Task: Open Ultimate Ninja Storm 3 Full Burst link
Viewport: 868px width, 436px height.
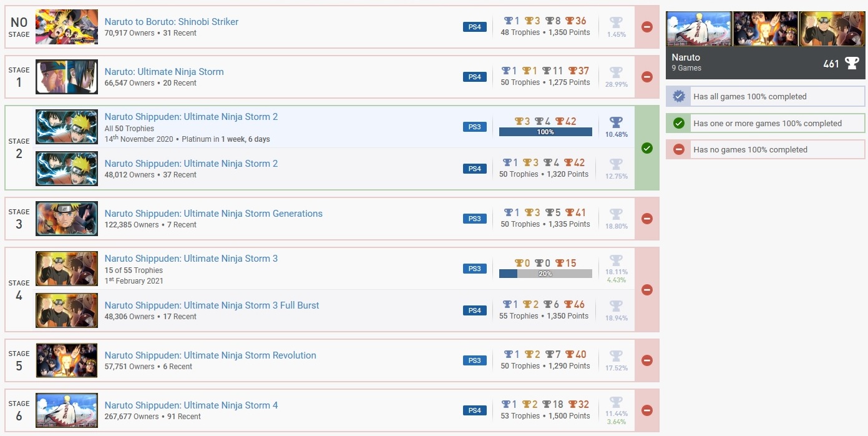Action: click(212, 305)
